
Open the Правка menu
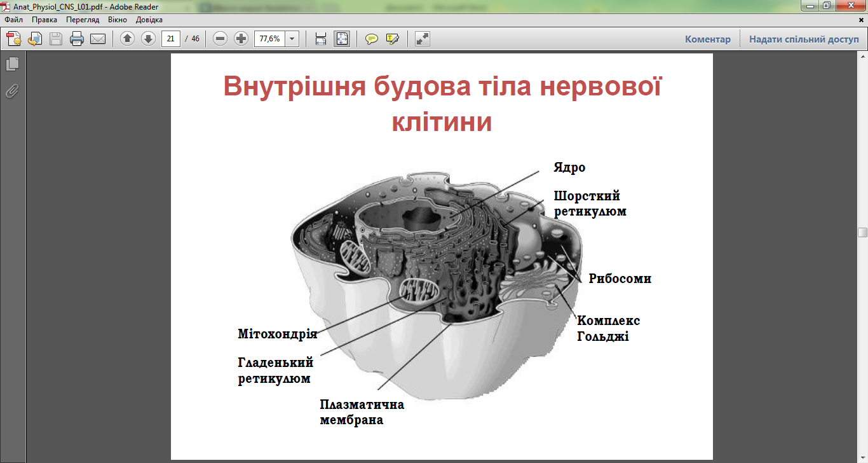(x=44, y=20)
